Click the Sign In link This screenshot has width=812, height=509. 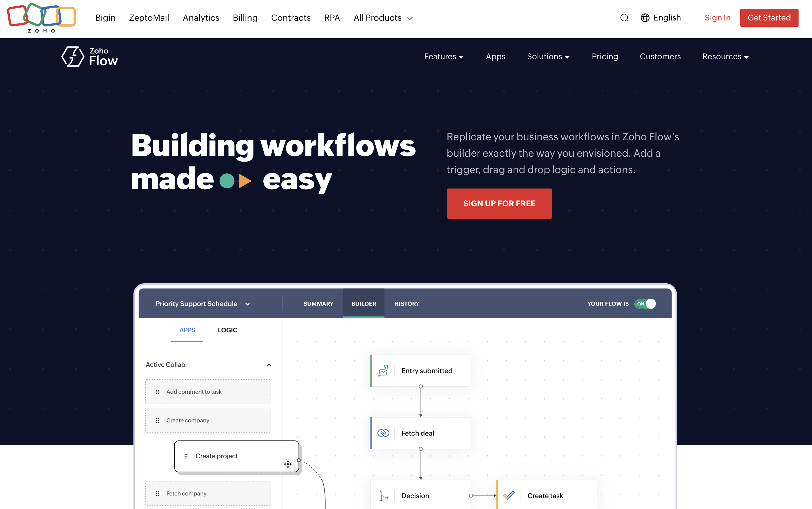point(718,18)
